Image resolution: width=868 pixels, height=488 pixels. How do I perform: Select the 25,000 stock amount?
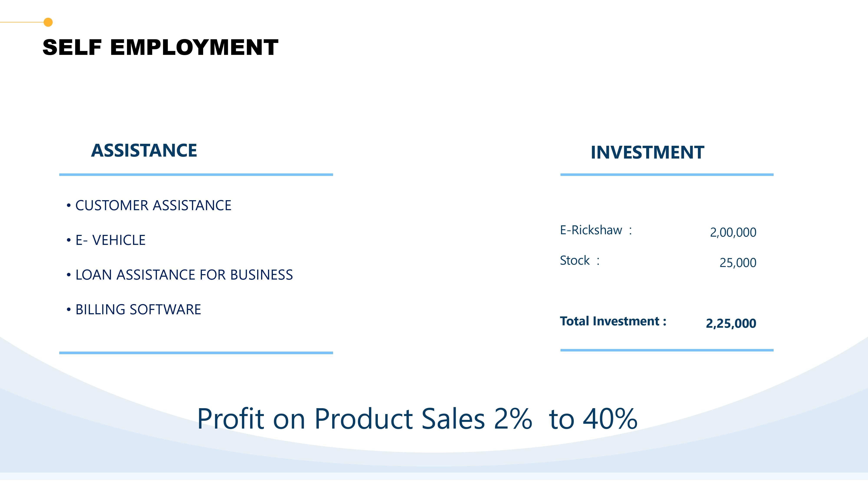click(x=738, y=263)
